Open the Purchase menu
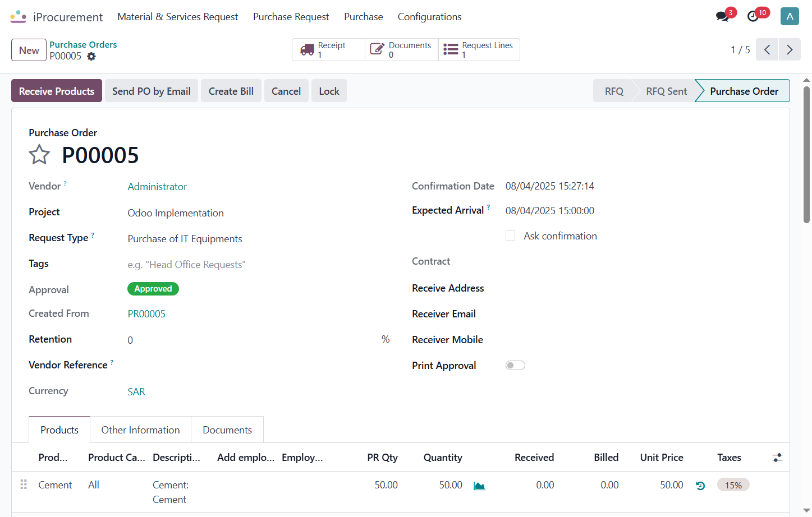The image size is (812, 517). tap(364, 17)
